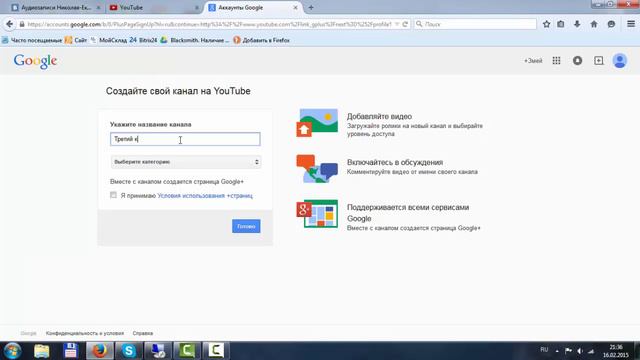Screen dimensions: 640x360
Task: Click the Добавляйте видео illustration
Action: coord(317,123)
